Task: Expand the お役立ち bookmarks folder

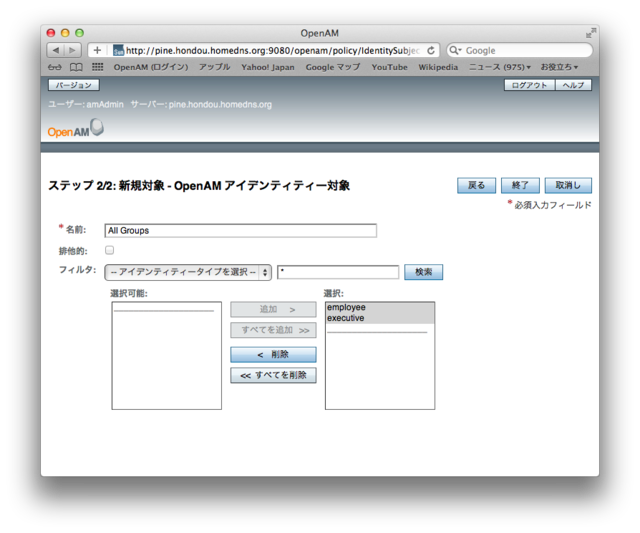Action: pos(559,67)
